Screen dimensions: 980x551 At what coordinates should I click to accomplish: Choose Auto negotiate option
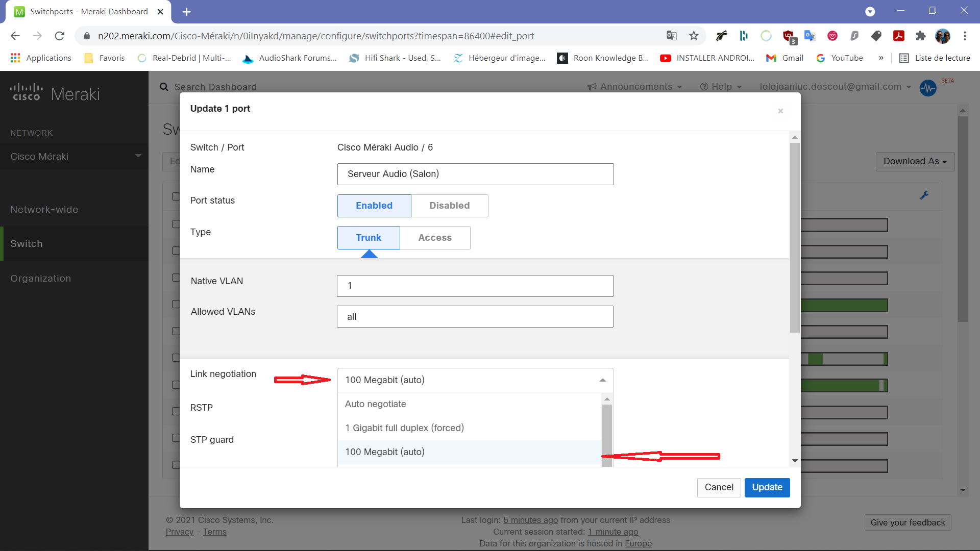[376, 404]
